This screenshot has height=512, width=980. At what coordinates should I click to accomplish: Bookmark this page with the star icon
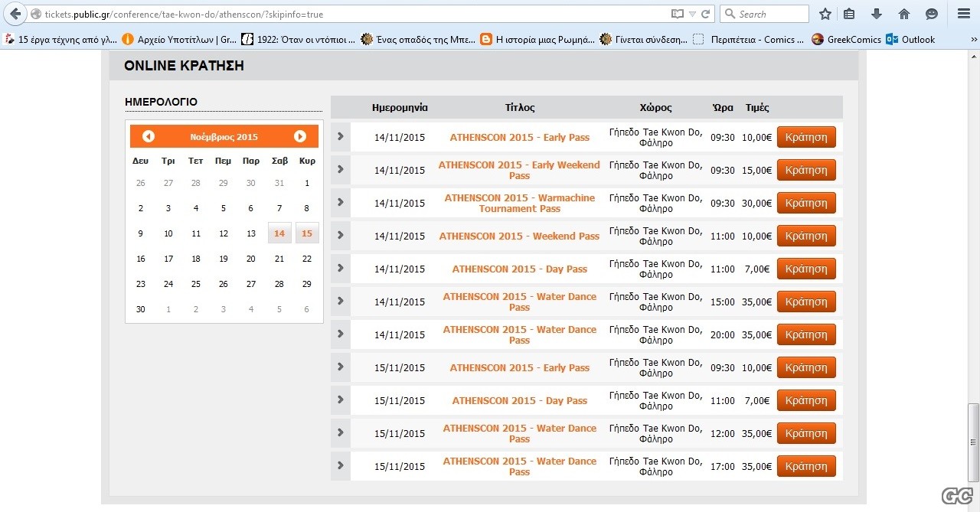pos(825,14)
